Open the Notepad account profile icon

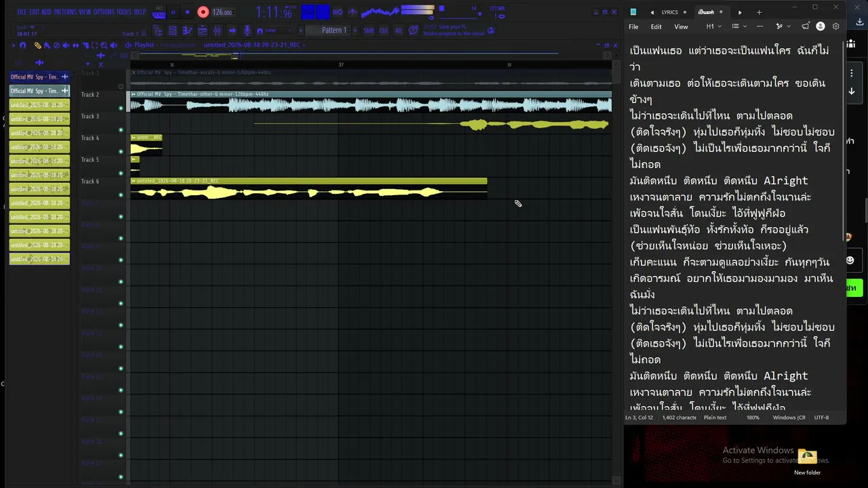[x=821, y=26]
